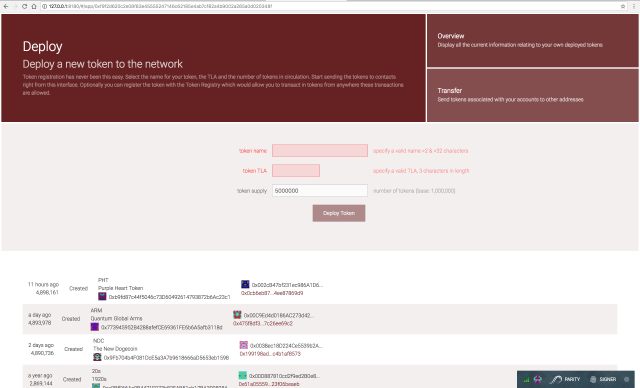Click the site info icon in address bar
Screen dimensions: 640x388
tap(44, 7)
